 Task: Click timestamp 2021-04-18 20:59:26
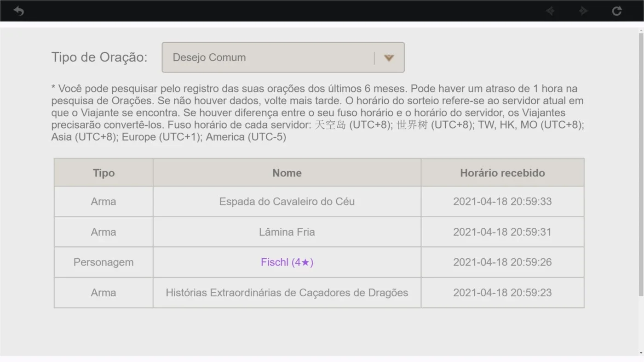(x=502, y=262)
